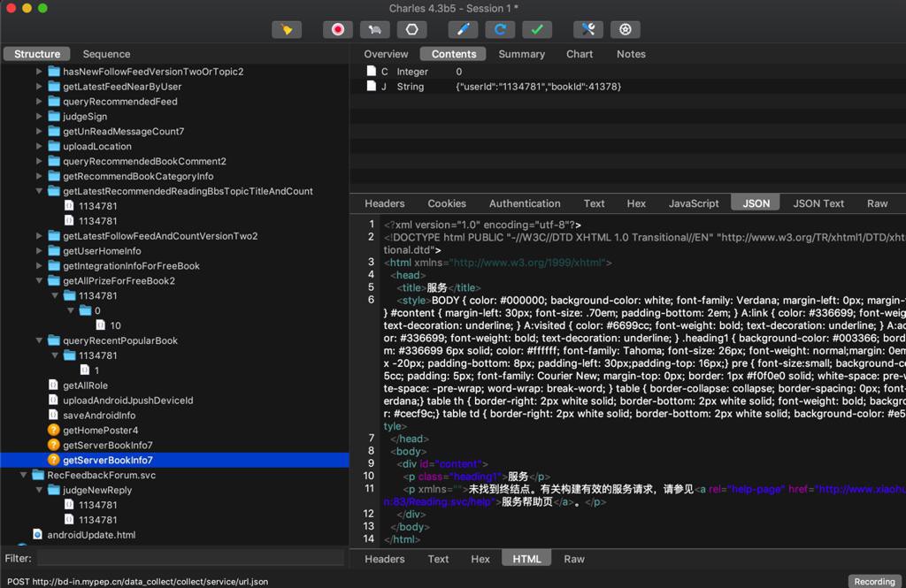Switch request view to Raw at bottom
Viewport: 906px width, 588px height.
(574, 559)
